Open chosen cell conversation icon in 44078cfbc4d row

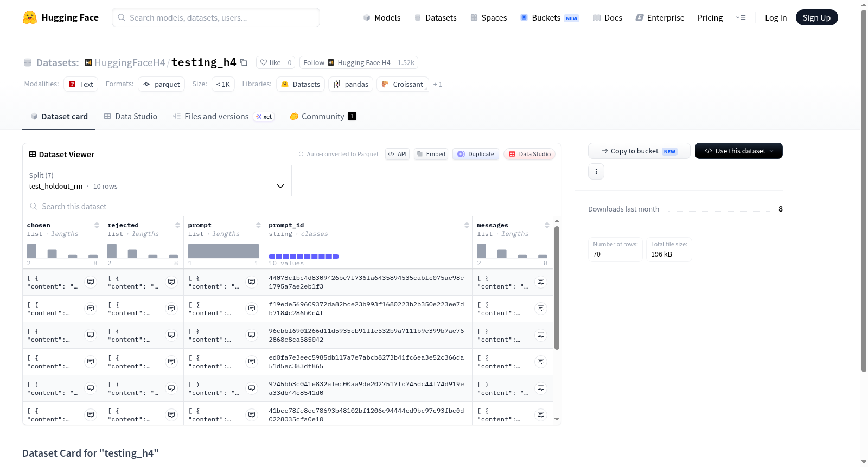coord(91,282)
